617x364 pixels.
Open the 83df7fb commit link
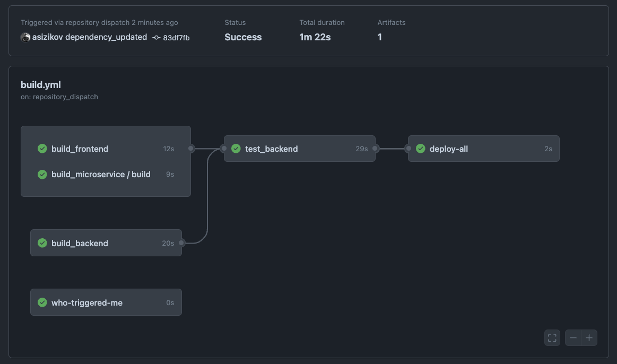[176, 38]
